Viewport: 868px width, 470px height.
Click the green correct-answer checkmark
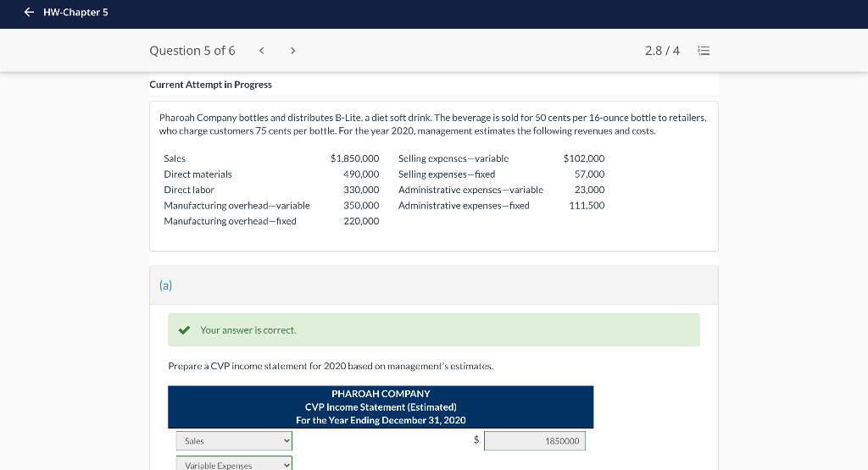[184, 330]
